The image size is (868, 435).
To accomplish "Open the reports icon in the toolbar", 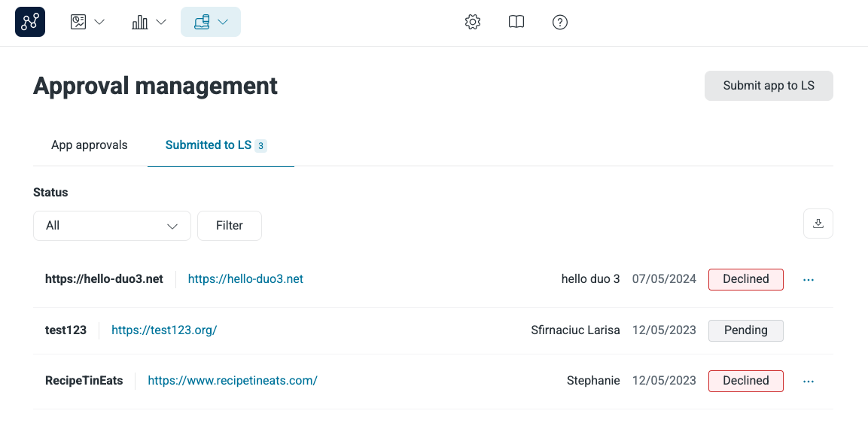I will pos(78,22).
